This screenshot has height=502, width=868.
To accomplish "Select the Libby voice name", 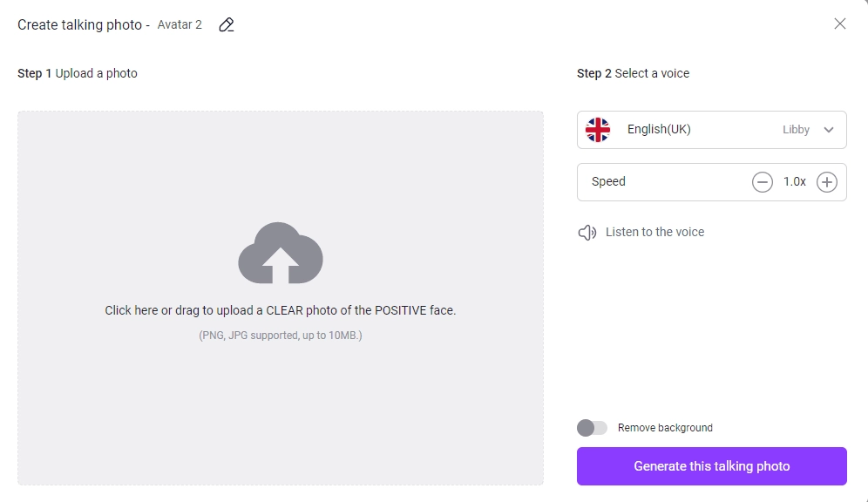I will point(796,130).
